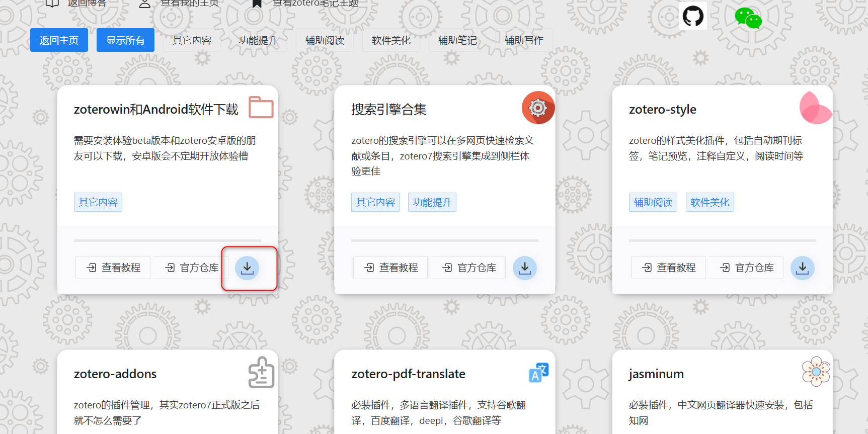Open the GitHub icon link
868x434 pixels.
tap(693, 16)
